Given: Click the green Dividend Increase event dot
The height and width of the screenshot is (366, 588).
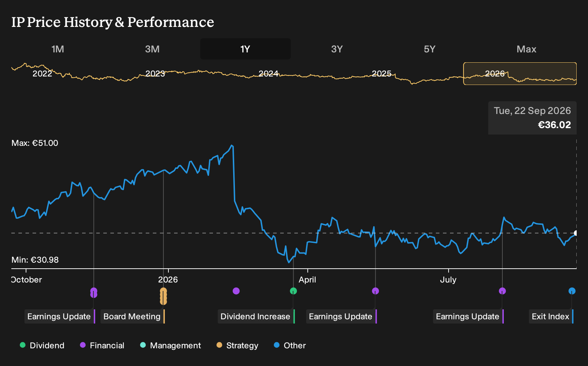Looking at the screenshot, I should pos(293,291).
